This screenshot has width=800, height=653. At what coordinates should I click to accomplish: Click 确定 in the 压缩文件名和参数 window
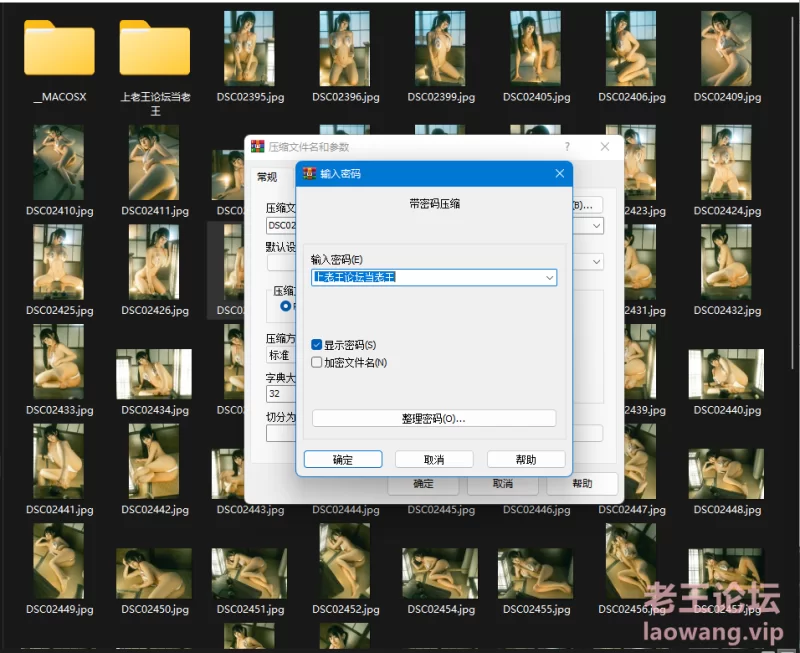(x=423, y=484)
